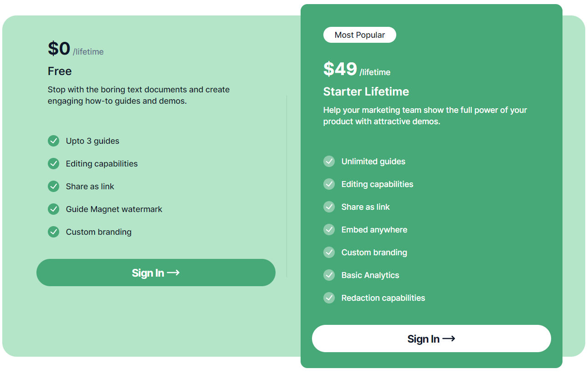Click Sign In on the Free plan
588x374 pixels.
[x=156, y=273]
